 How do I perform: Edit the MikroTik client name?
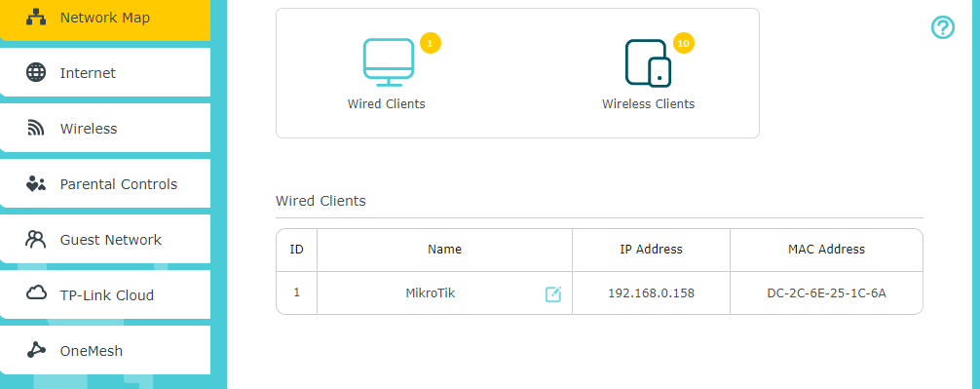tap(553, 293)
